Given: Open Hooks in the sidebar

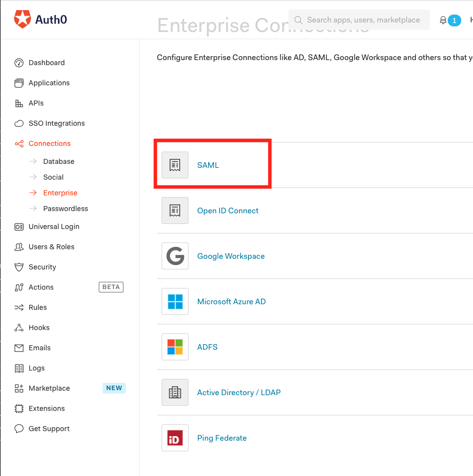Looking at the screenshot, I should click(x=39, y=328).
